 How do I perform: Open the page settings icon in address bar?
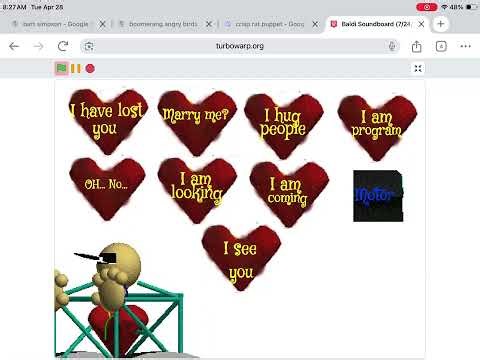tap(89, 46)
